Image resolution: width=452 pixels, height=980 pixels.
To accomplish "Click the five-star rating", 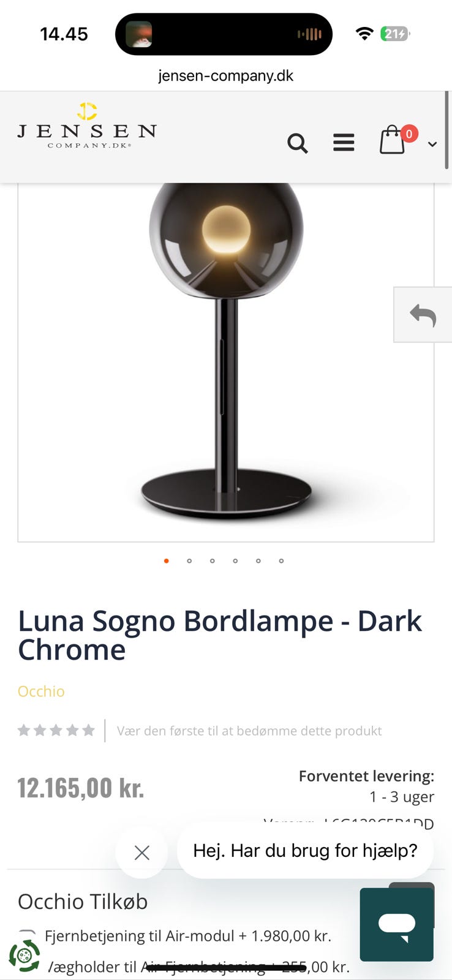I will (x=56, y=730).
